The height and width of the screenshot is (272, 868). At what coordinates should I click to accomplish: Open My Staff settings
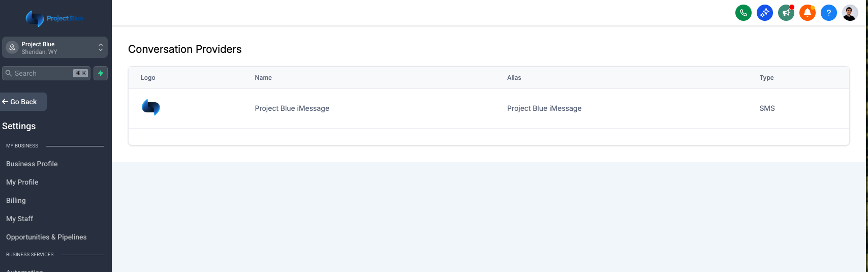point(19,219)
